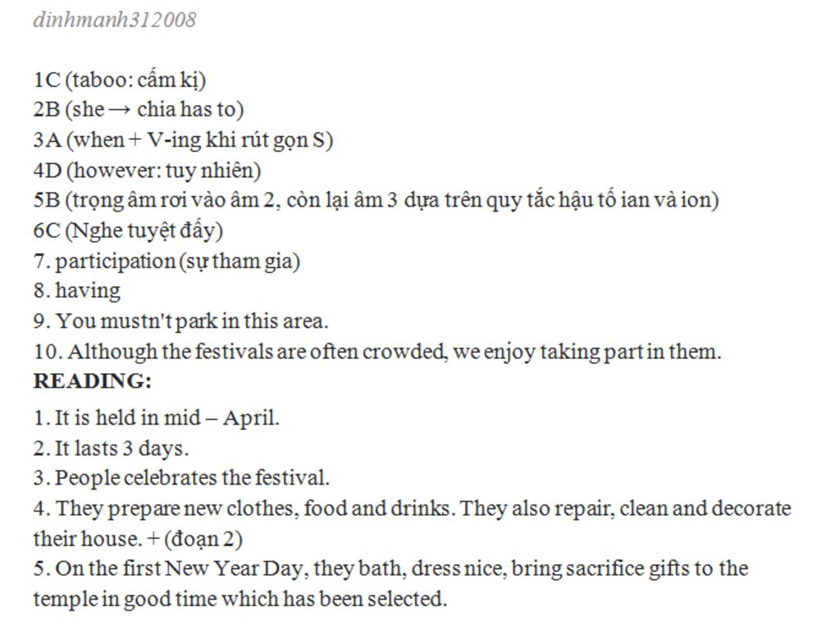This screenshot has width=840, height=633.
Task: Click the text (đoạn 2)
Action: tap(203, 539)
